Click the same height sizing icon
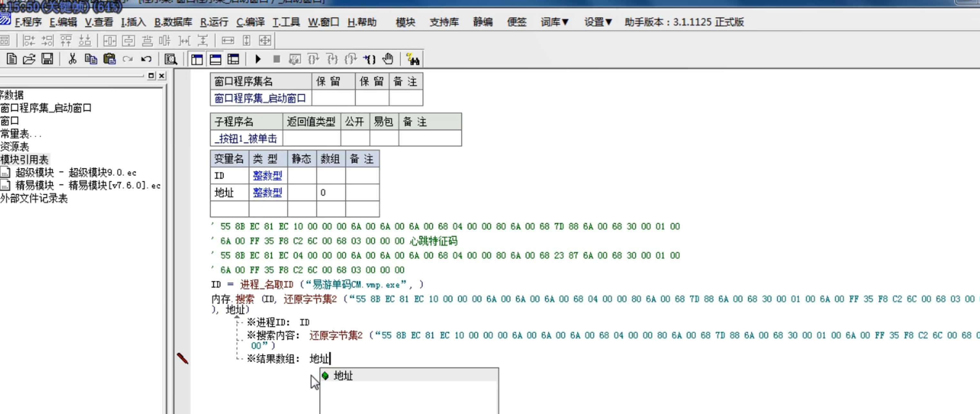This screenshot has height=414, width=980. pyautogui.click(x=246, y=40)
